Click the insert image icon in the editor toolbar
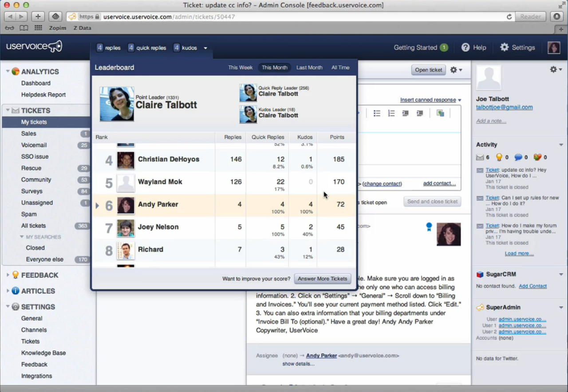 tap(440, 113)
